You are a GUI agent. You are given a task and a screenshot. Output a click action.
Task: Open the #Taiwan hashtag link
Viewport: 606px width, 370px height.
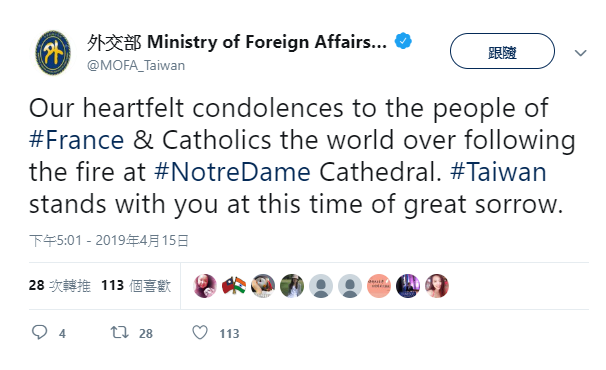coord(499,172)
